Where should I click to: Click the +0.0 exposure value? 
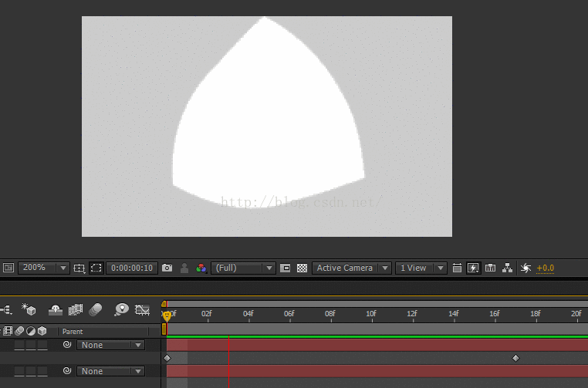pyautogui.click(x=546, y=268)
